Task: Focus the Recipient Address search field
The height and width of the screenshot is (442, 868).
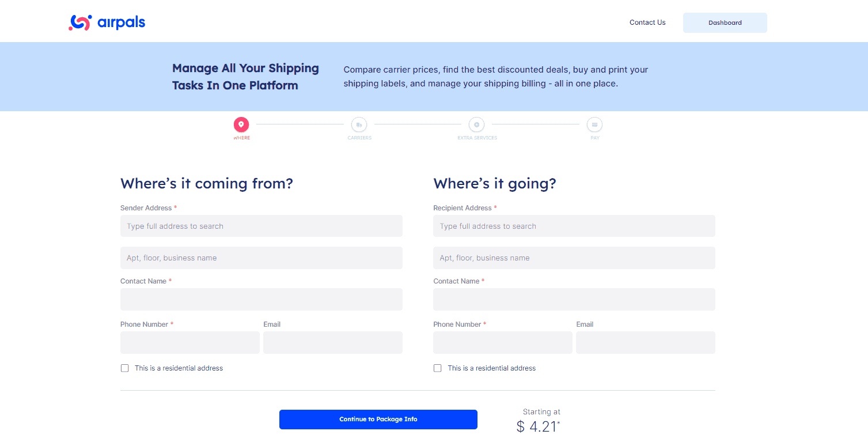Action: tap(574, 226)
